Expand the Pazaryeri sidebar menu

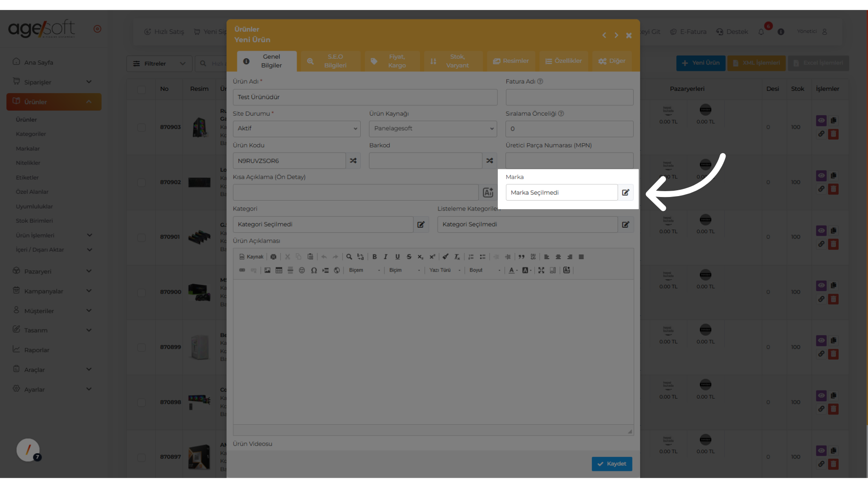(54, 272)
